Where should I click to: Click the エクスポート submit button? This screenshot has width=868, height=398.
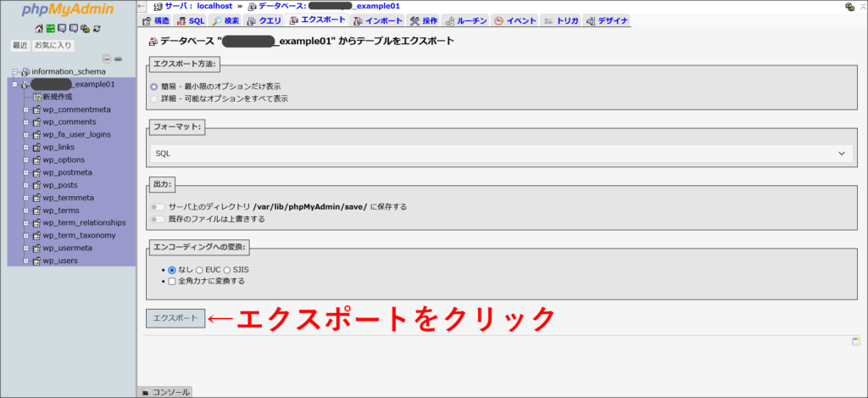(x=175, y=318)
